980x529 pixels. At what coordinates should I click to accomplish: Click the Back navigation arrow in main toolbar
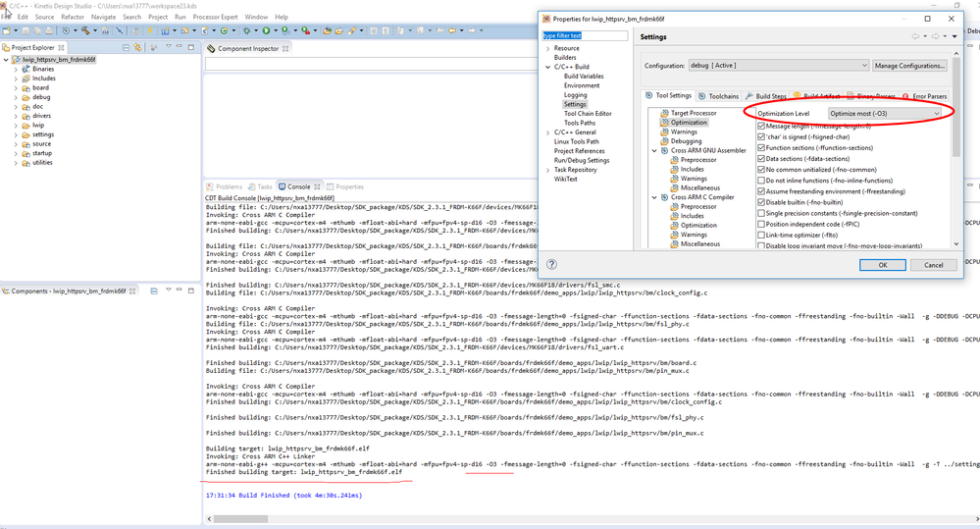tap(451, 30)
